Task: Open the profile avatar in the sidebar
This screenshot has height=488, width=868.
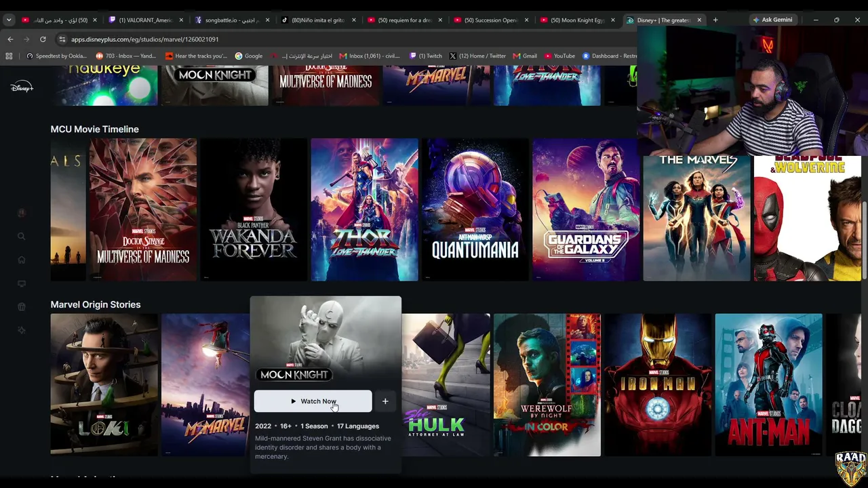Action: (21, 213)
